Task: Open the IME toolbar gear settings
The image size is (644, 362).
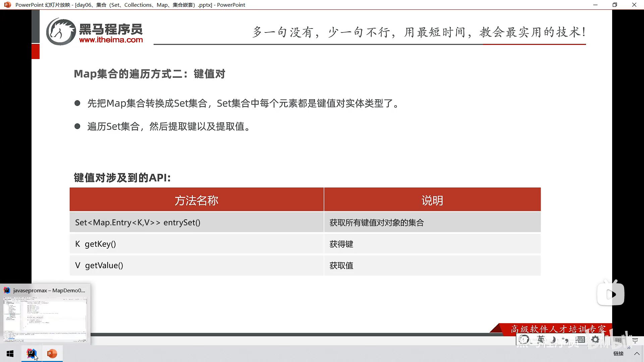Action: (595, 340)
